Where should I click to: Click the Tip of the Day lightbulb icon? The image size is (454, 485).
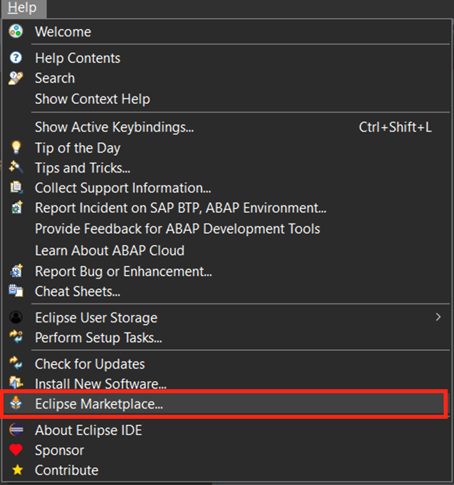[x=16, y=147]
